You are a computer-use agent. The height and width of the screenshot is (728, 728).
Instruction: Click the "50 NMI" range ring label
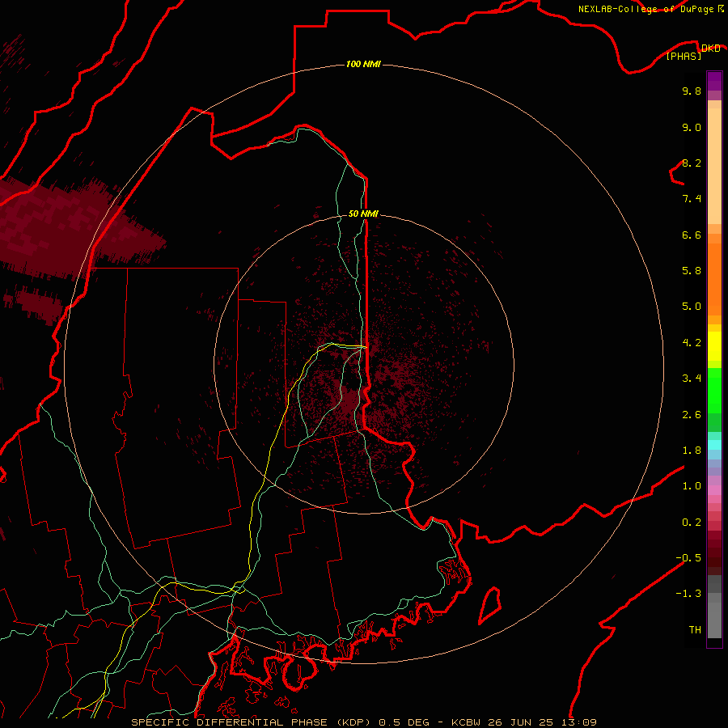click(363, 214)
